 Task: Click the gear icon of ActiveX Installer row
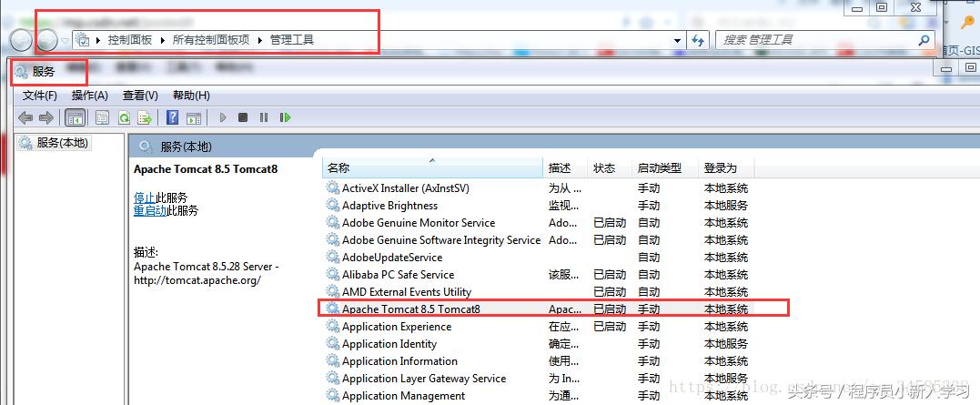[x=333, y=187]
